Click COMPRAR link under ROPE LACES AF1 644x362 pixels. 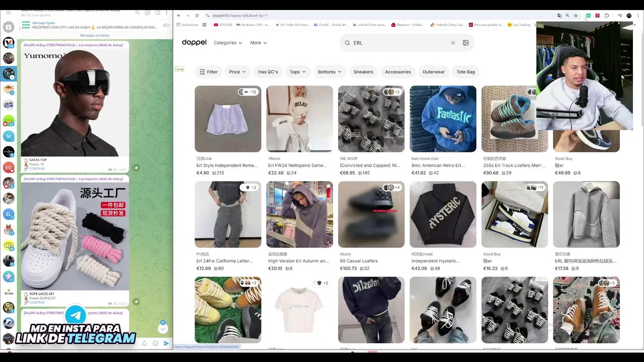pos(37,302)
